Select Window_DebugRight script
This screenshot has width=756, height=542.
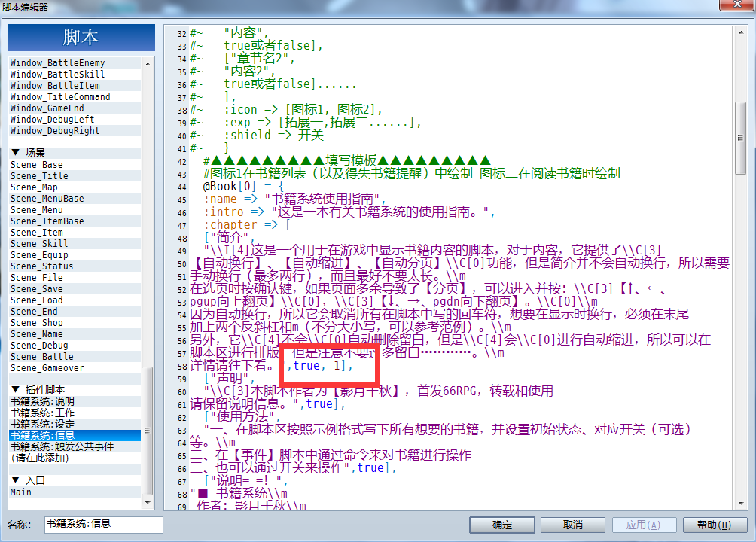click(75, 131)
